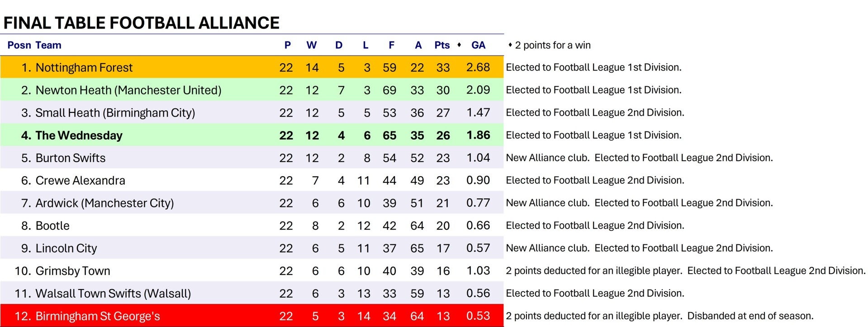Click Lincoln City team name
Image resolution: width=868 pixels, height=327 pixels.
(66, 248)
